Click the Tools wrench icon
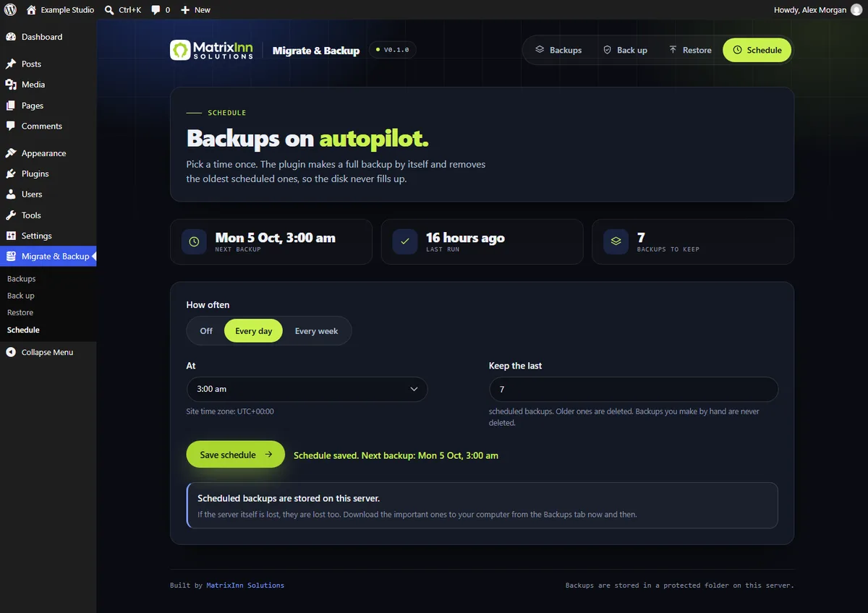 click(x=11, y=215)
